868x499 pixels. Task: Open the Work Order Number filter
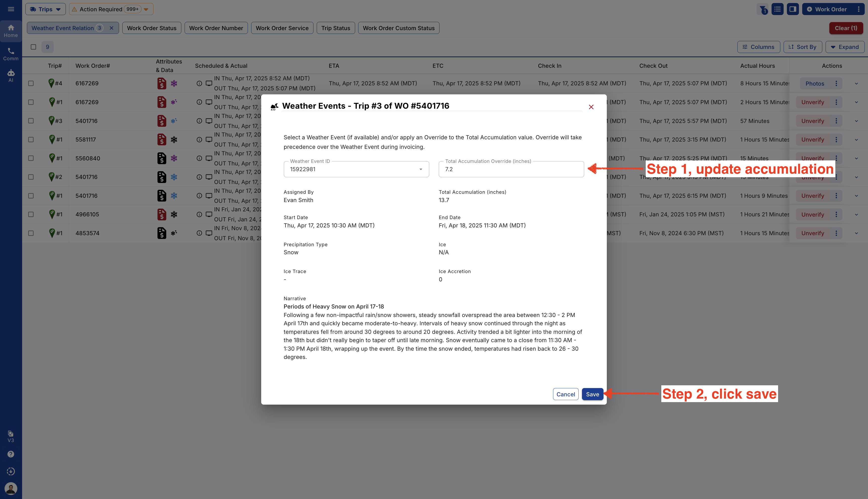click(216, 28)
